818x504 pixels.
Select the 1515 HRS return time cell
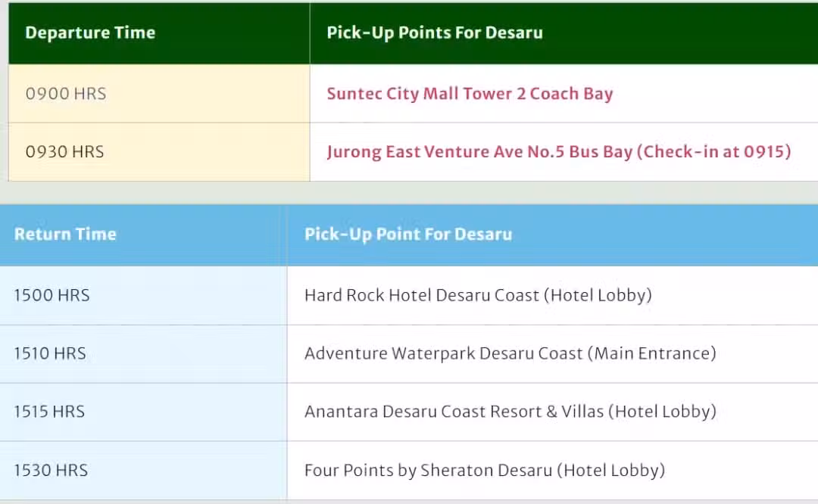[143, 412]
